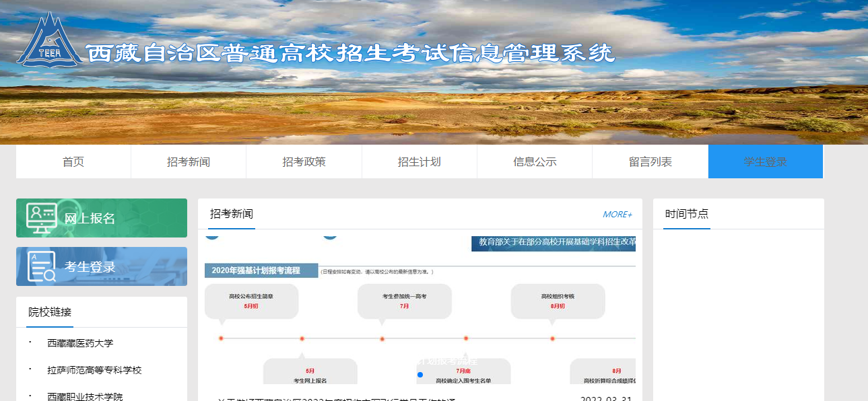Click the 网上报名 computer monitor icon
The height and width of the screenshot is (401, 868).
click(42, 218)
